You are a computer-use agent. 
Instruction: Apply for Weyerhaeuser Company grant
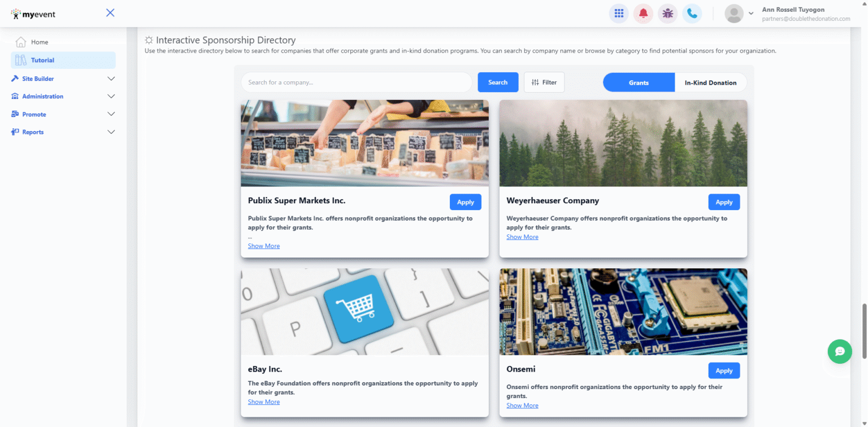pyautogui.click(x=724, y=202)
